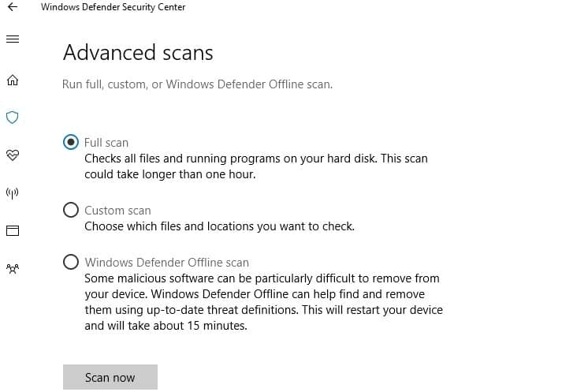Screen dimensions: 588x392
Task: Open App & browser control window icon
Action: [13, 230]
